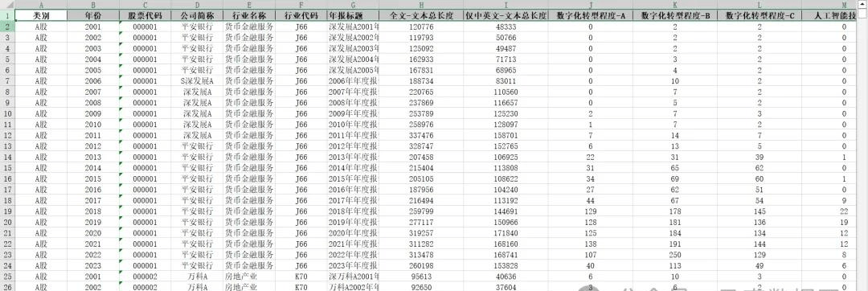This screenshot has height=291, width=868.
Task: Click 2018年年度报 title cell
Action: click(353, 211)
